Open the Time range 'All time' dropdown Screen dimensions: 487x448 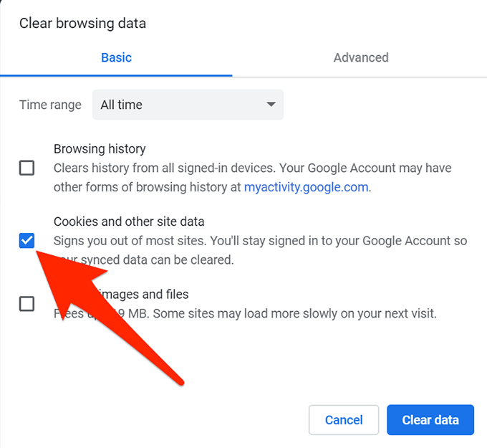(x=188, y=105)
